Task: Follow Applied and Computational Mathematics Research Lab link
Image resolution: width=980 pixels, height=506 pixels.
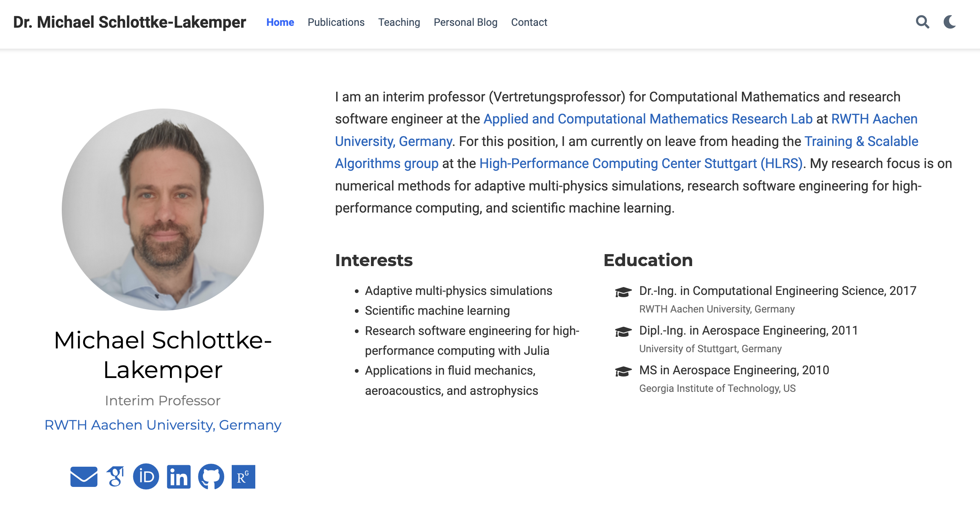Action: (648, 119)
